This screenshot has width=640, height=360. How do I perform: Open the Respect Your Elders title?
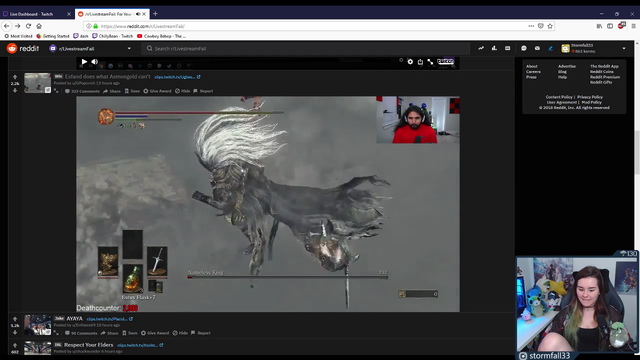pyautogui.click(x=89, y=345)
